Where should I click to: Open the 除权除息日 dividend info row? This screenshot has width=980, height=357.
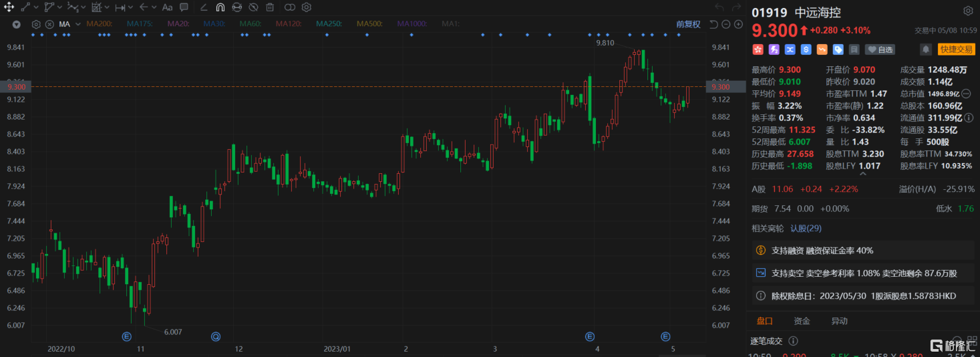tap(863, 295)
